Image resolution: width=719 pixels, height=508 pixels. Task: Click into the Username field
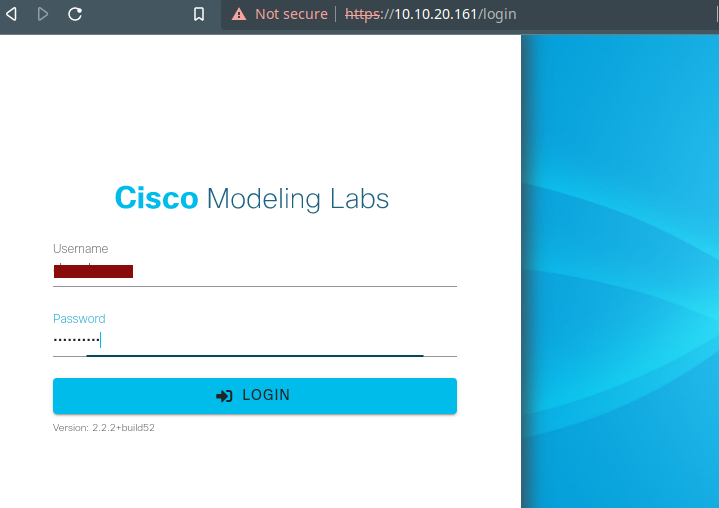pos(255,271)
